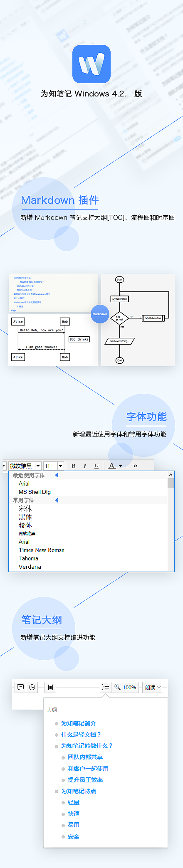Select 宋体 font
The width and height of the screenshot is (183, 868).
25,508
